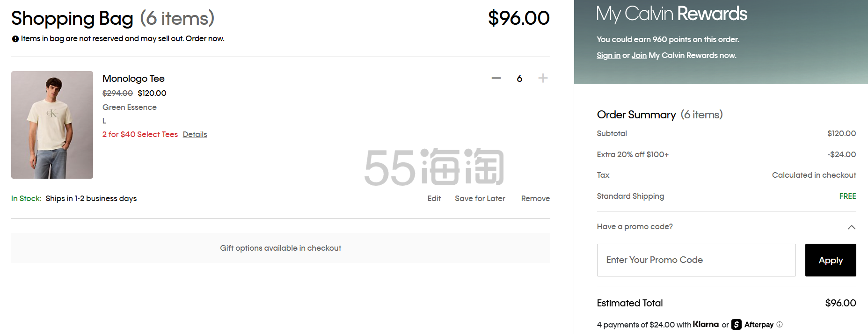Click 'Ships in 1-2 business days' text

[91, 198]
